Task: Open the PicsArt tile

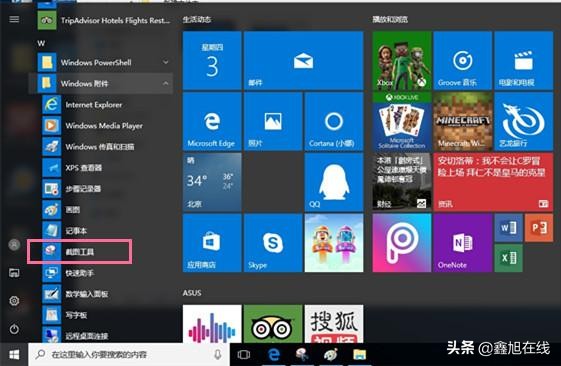Action: pos(402,243)
